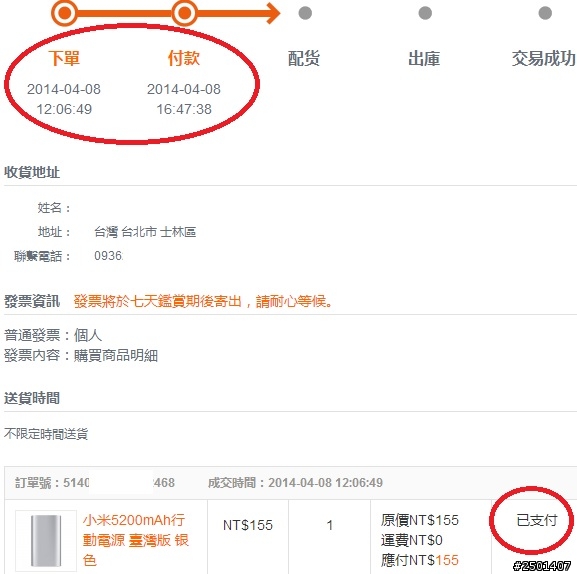The width and height of the screenshot is (577, 574).
Task: Click the order number 訂單號 field
Action: [95, 482]
